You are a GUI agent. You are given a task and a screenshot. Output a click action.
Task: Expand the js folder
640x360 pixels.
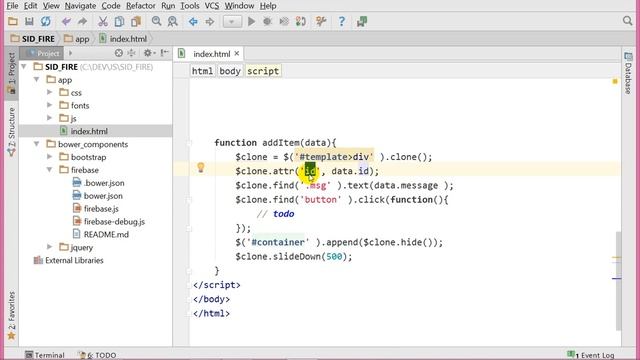tap(49, 118)
